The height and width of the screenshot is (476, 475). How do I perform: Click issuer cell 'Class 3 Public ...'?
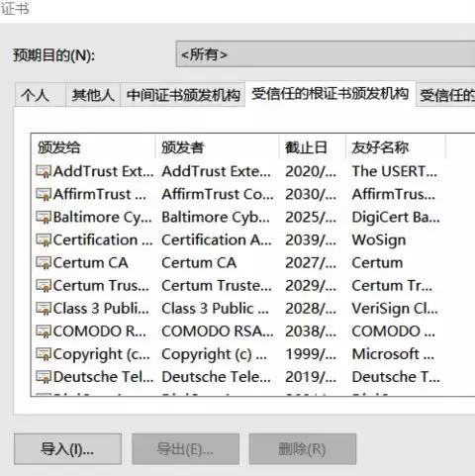[216, 308]
